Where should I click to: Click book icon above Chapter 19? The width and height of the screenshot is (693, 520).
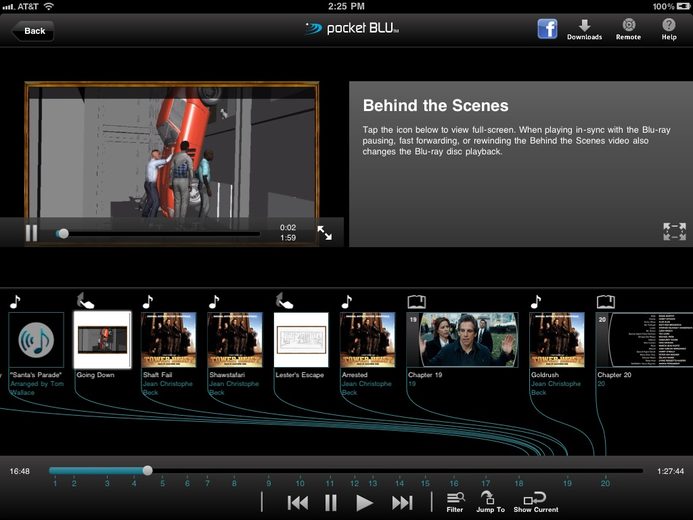click(x=416, y=302)
